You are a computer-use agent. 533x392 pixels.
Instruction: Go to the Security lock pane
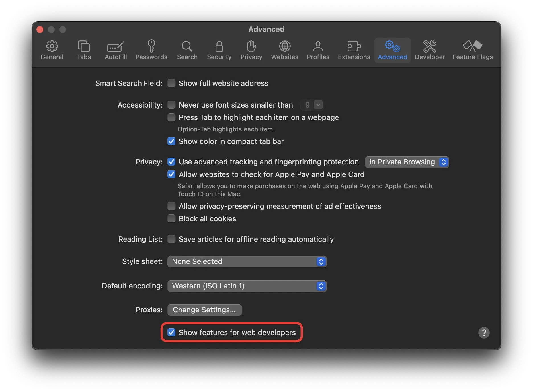[219, 50]
